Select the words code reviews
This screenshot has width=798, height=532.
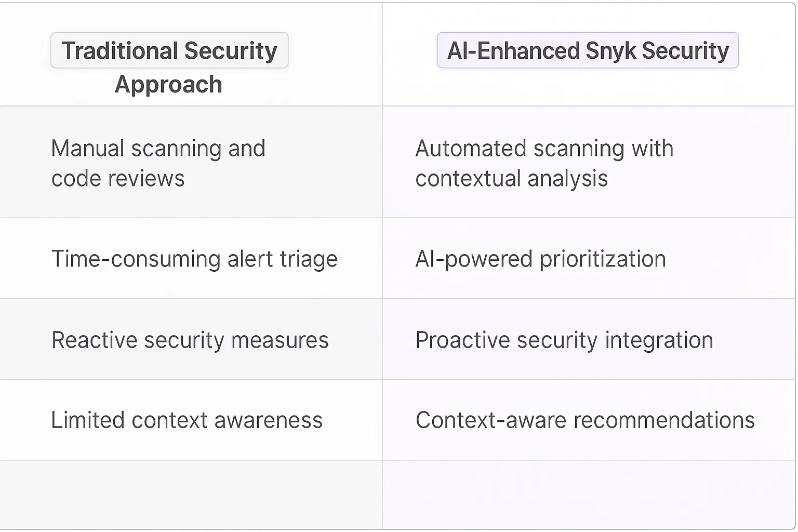(x=118, y=179)
